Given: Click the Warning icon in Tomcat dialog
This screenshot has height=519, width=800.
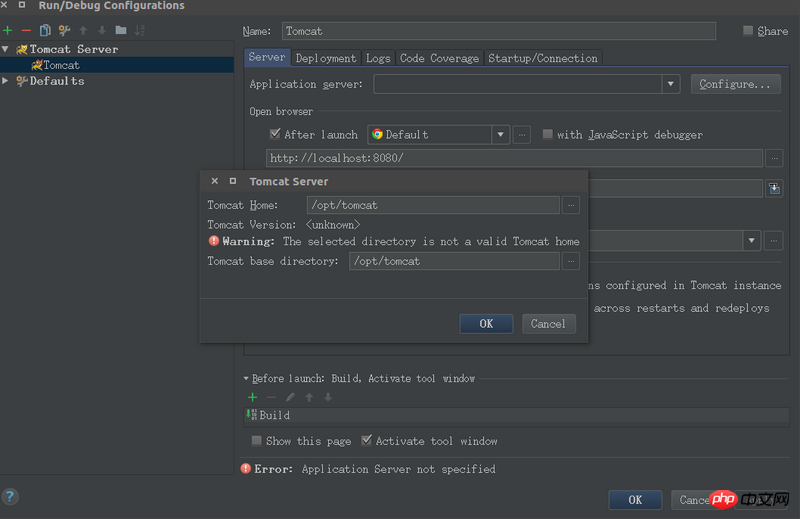Looking at the screenshot, I should coord(214,241).
